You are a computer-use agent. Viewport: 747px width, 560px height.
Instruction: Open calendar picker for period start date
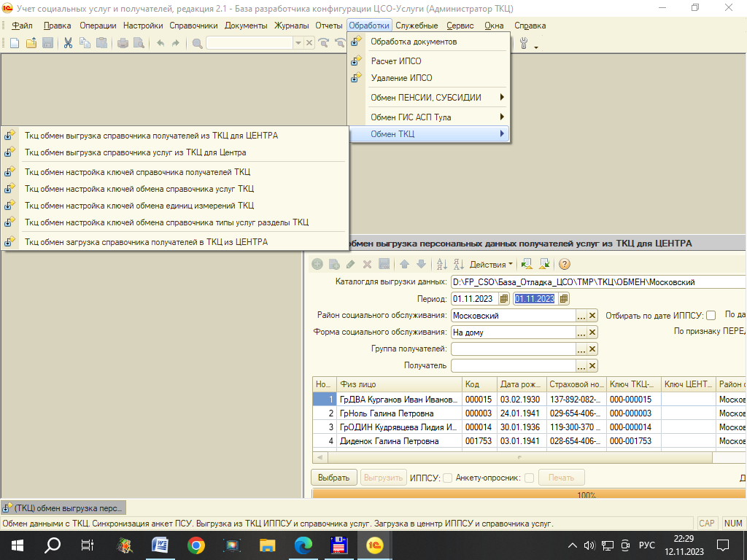[504, 299]
